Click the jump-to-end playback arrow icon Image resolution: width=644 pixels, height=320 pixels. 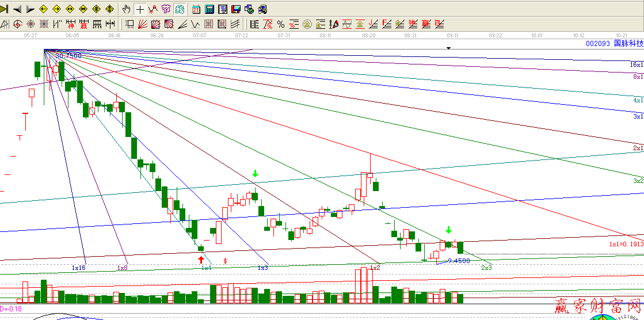[5, 9]
